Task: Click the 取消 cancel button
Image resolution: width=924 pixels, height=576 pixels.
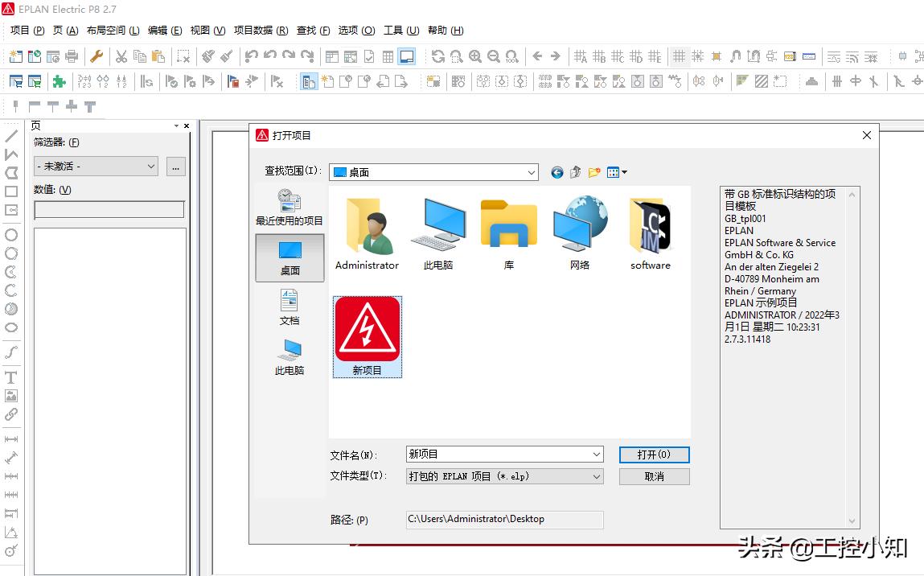Action: tap(654, 476)
